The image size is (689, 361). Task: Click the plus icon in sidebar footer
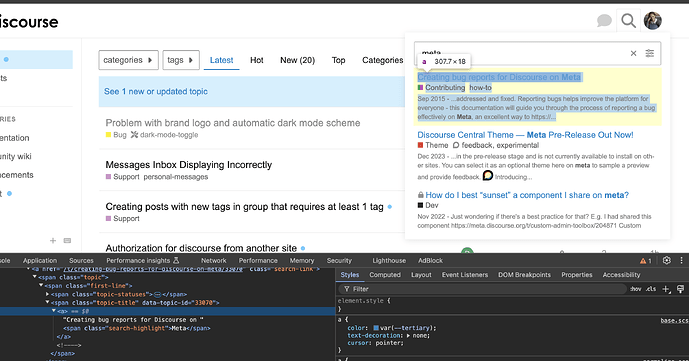[x=53, y=240]
